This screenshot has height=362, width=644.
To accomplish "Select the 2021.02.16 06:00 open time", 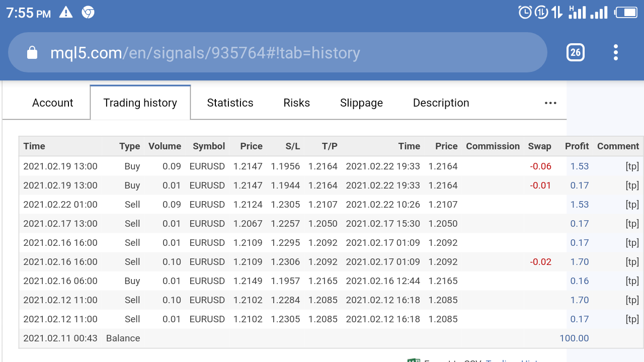I will click(60, 281).
